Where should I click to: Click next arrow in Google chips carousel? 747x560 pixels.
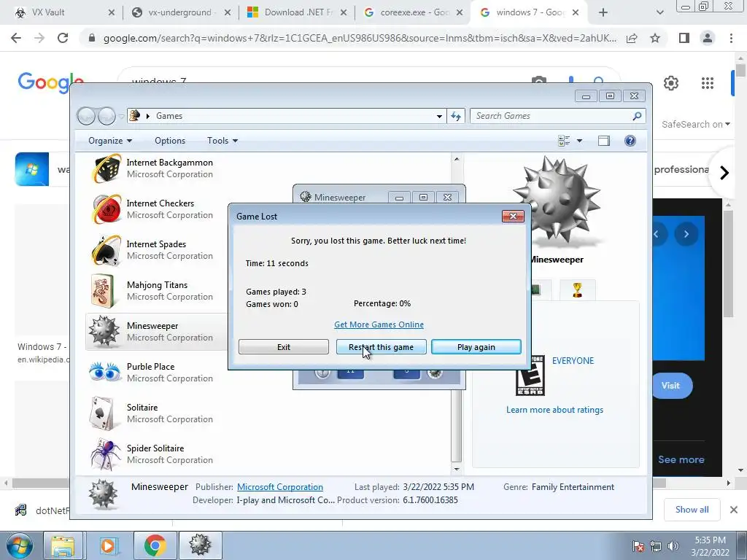[724, 172]
